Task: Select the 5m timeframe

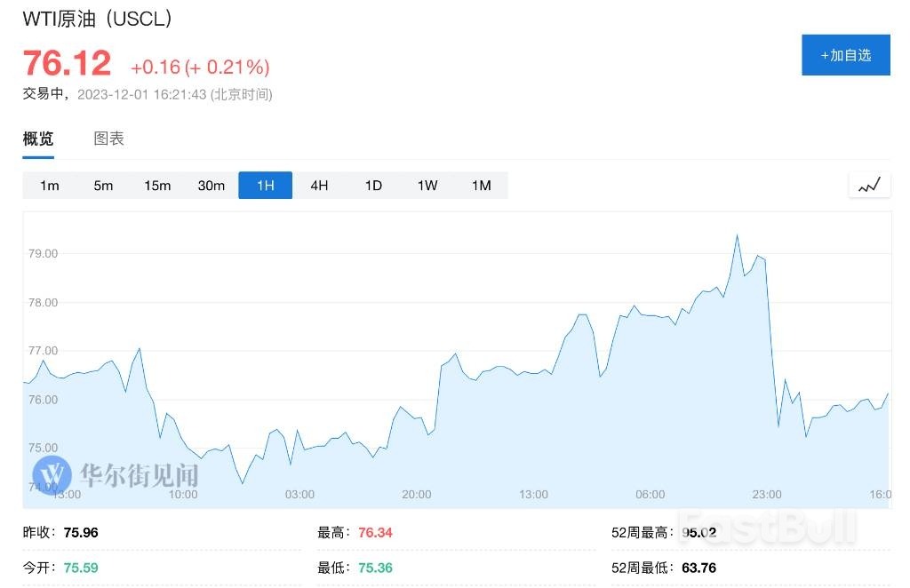Action: point(103,186)
